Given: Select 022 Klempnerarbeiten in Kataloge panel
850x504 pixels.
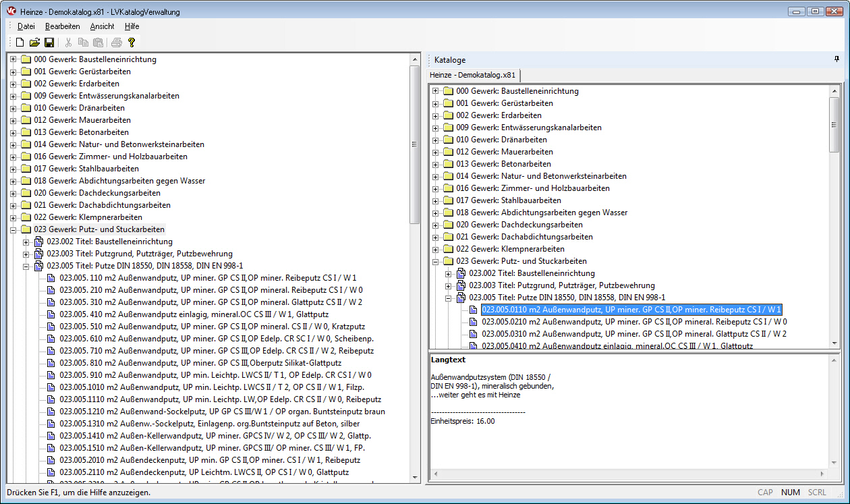Looking at the screenshot, I should (x=510, y=249).
